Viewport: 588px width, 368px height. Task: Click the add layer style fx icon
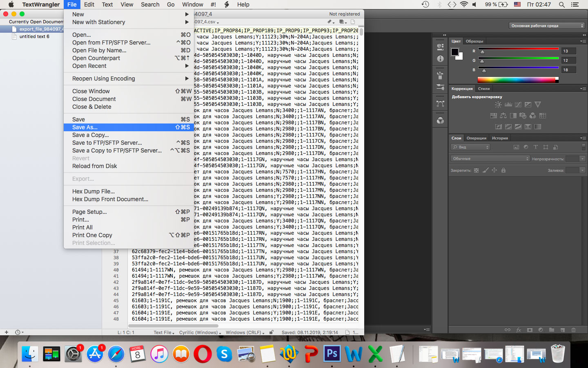click(519, 330)
